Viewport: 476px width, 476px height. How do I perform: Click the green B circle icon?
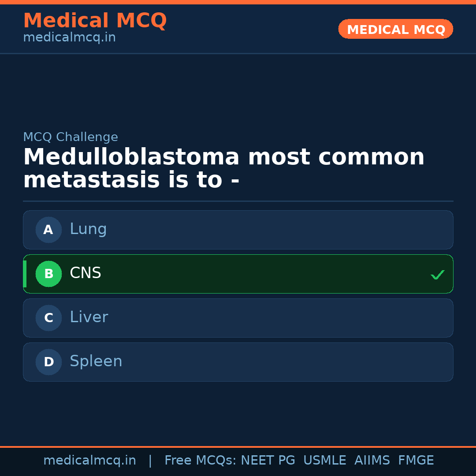tap(48, 274)
